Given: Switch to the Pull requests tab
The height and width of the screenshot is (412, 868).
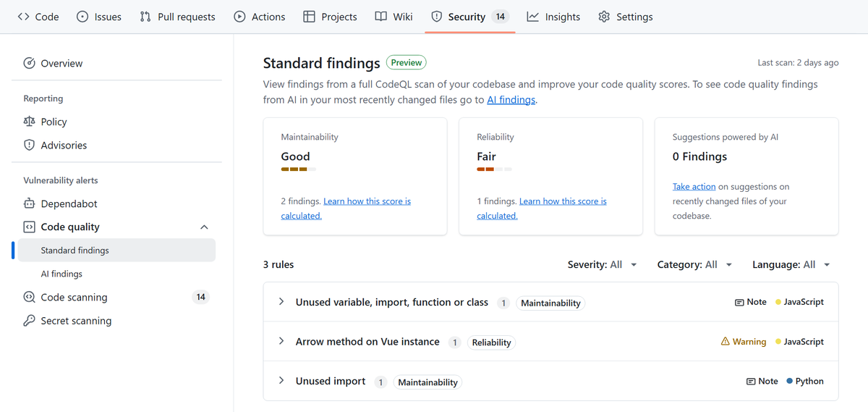Looking at the screenshot, I should (178, 17).
